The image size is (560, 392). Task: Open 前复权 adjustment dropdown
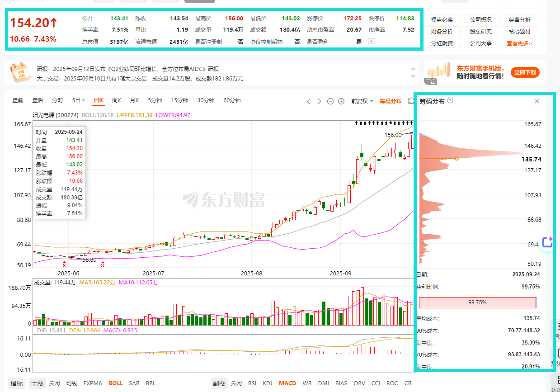(362, 101)
